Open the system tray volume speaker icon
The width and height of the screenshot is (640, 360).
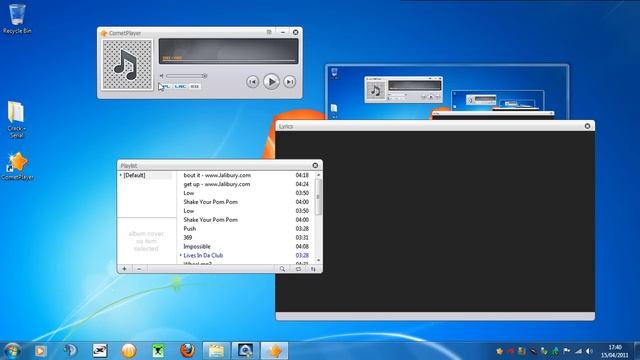(589, 351)
